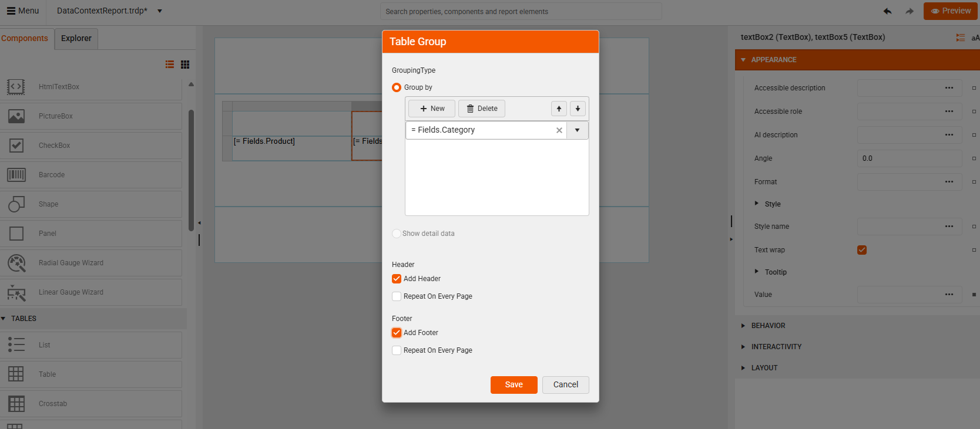The width and height of the screenshot is (980, 429).
Task: Select the Crosstab component icon
Action: (x=16, y=404)
